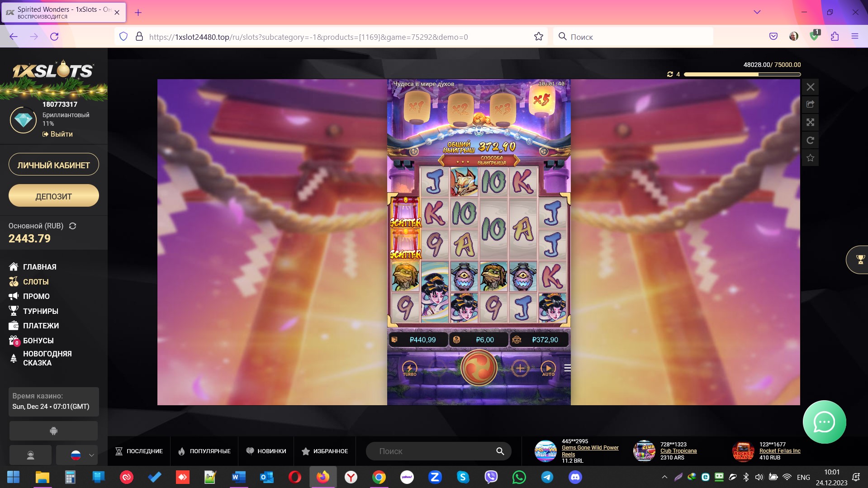Click the game search input field
Screen dimensions: 868x488
(438, 451)
